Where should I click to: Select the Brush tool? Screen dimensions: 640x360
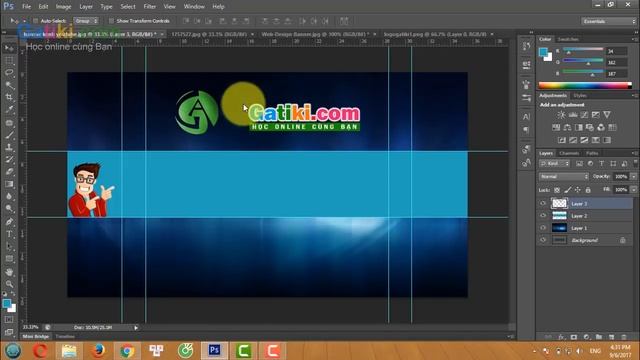pyautogui.click(x=9, y=135)
